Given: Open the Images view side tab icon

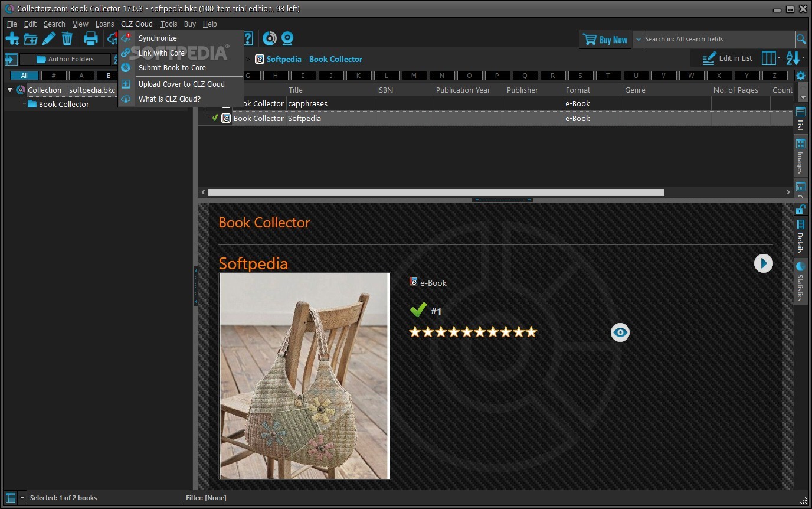Looking at the screenshot, I should click(800, 143).
